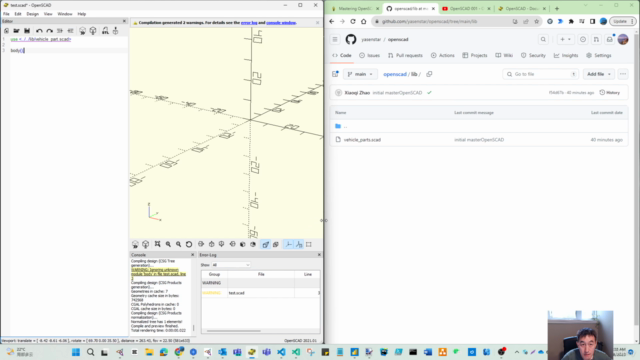
Task: Toggle Show Axes in viewport toolbar
Action: (x=288, y=244)
